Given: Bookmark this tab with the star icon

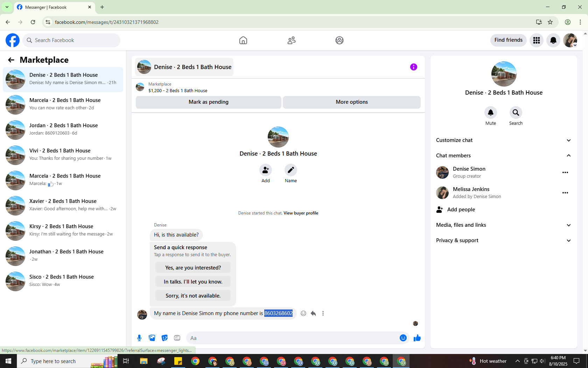Looking at the screenshot, I should coord(550,22).
